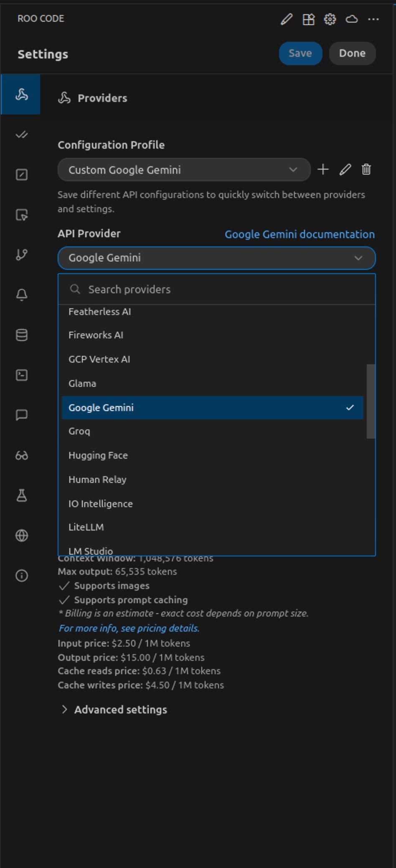396x868 pixels.
Task: Select LiteLLM provider
Action: 212,527
